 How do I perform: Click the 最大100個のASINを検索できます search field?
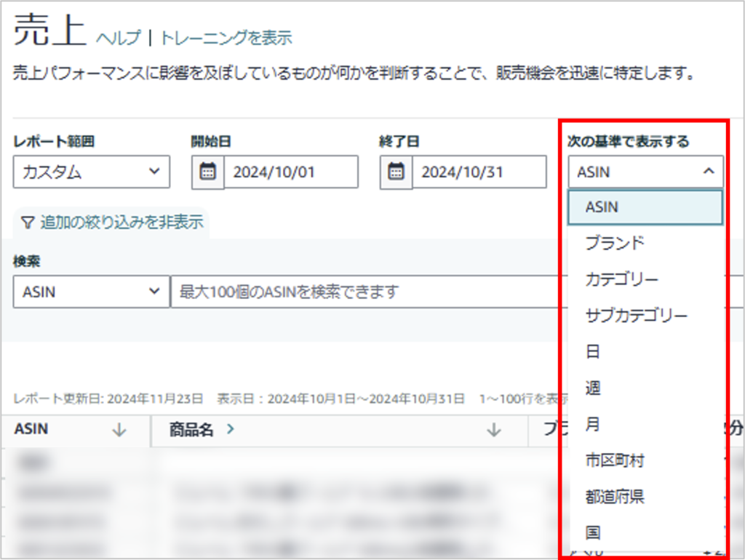[x=369, y=291]
